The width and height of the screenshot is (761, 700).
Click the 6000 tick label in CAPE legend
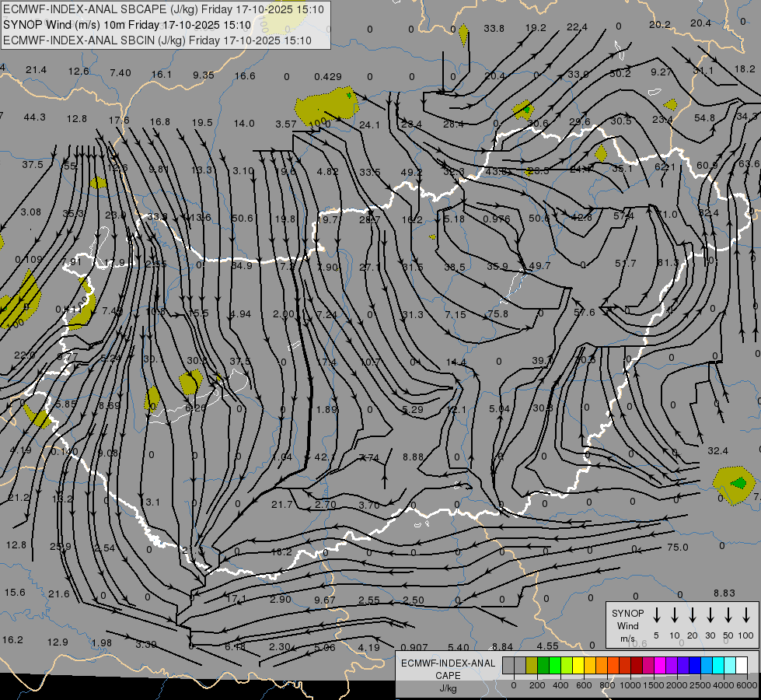click(x=748, y=685)
